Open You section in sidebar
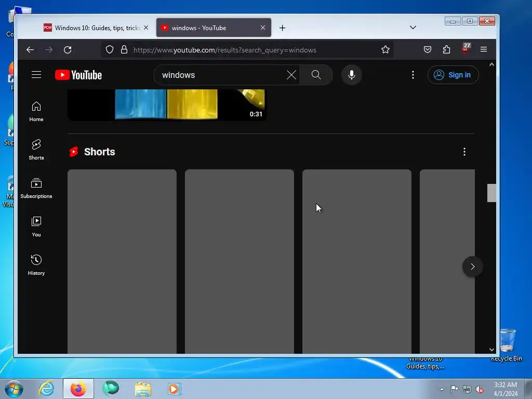 coord(36,227)
